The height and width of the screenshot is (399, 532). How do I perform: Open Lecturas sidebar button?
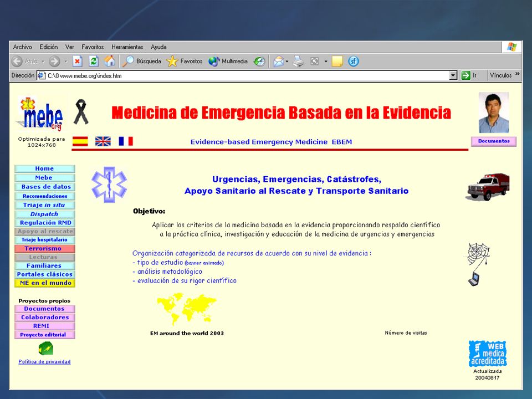tap(44, 257)
